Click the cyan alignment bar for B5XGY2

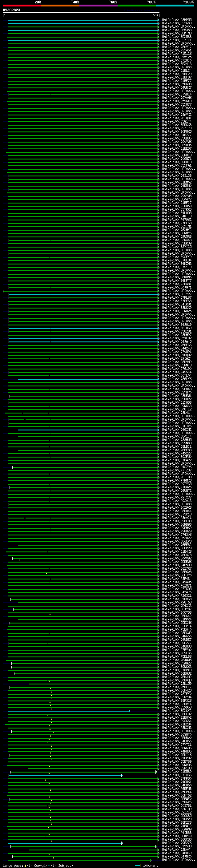coord(69,711)
